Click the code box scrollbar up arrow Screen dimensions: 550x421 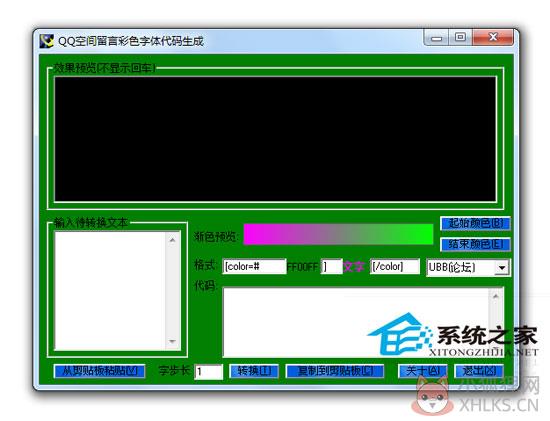click(496, 296)
